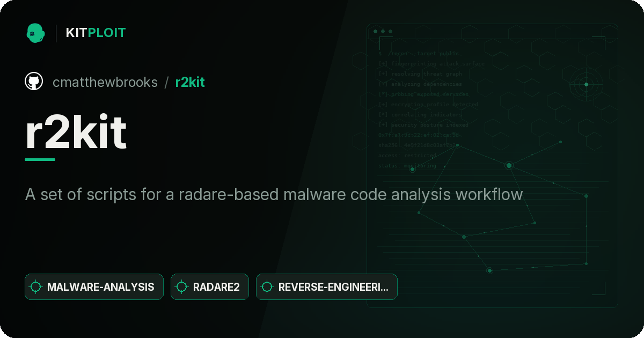Screen dimensions: 644x338
Task: Select the large r2kit title heading
Action: (x=76, y=133)
